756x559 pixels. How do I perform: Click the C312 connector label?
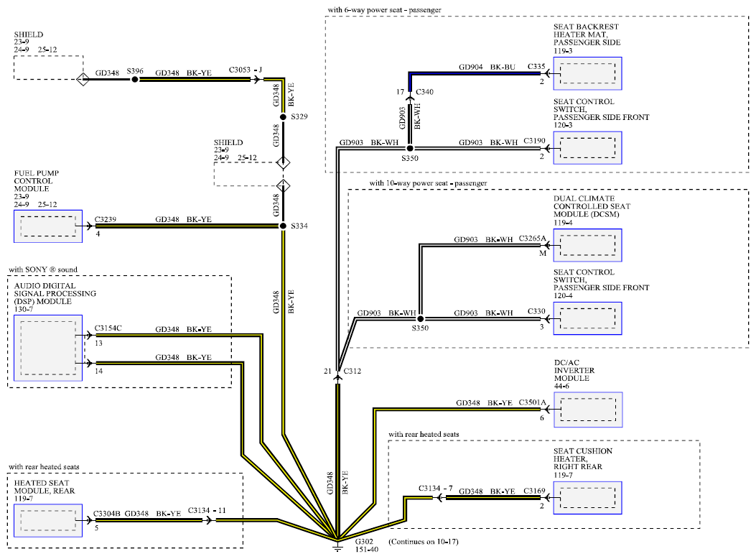(352, 371)
